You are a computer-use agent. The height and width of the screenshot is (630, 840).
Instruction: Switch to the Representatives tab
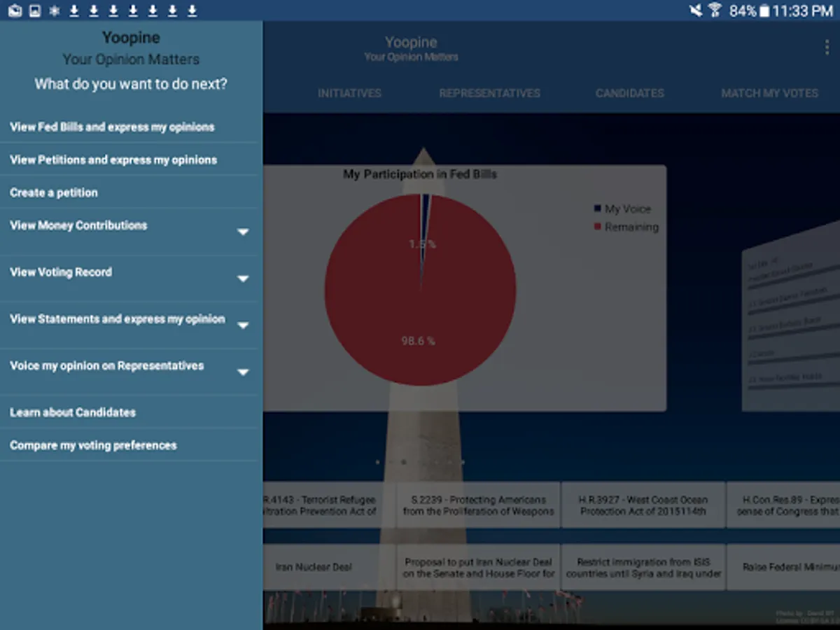(x=489, y=93)
